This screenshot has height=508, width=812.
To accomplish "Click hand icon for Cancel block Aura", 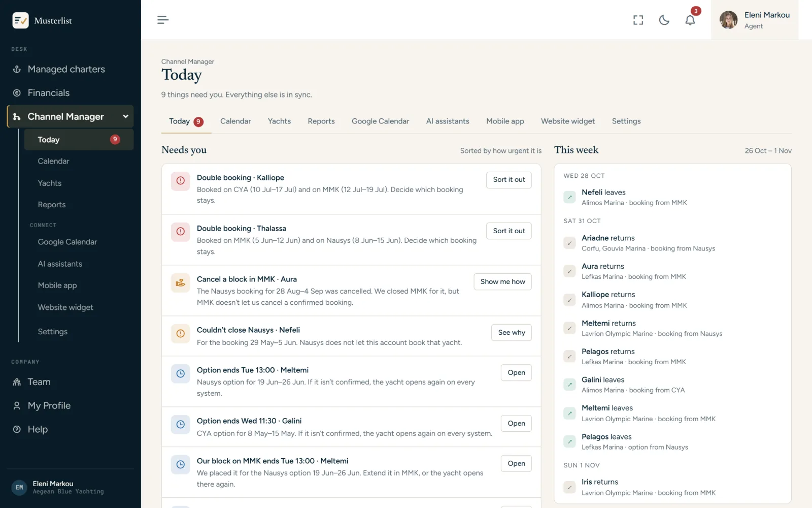I will coord(180,282).
